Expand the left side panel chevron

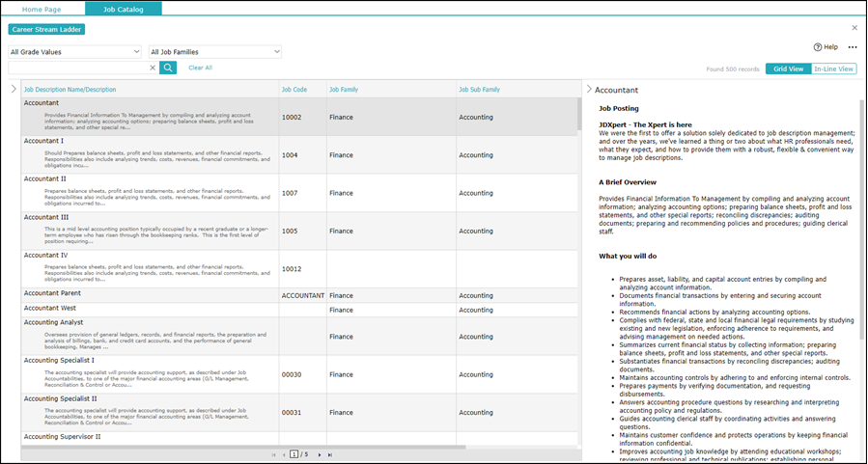pyautogui.click(x=14, y=89)
